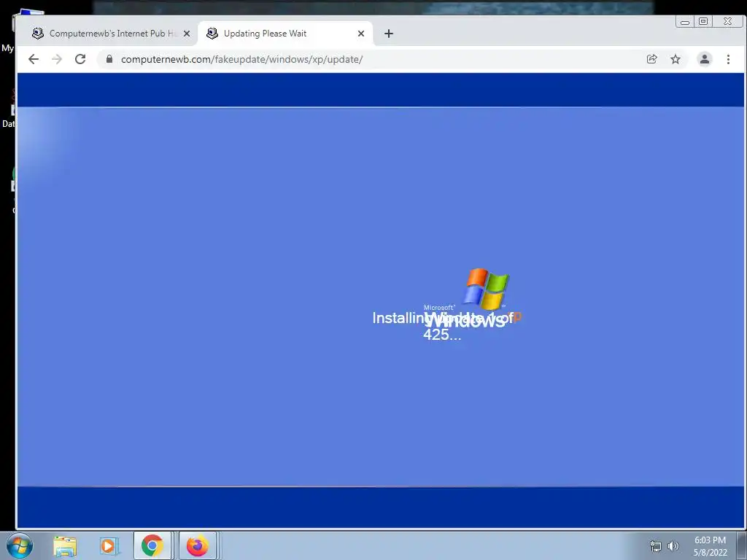
Task: Close the Computernewb's Internet Pub tab
Action: [x=187, y=34]
